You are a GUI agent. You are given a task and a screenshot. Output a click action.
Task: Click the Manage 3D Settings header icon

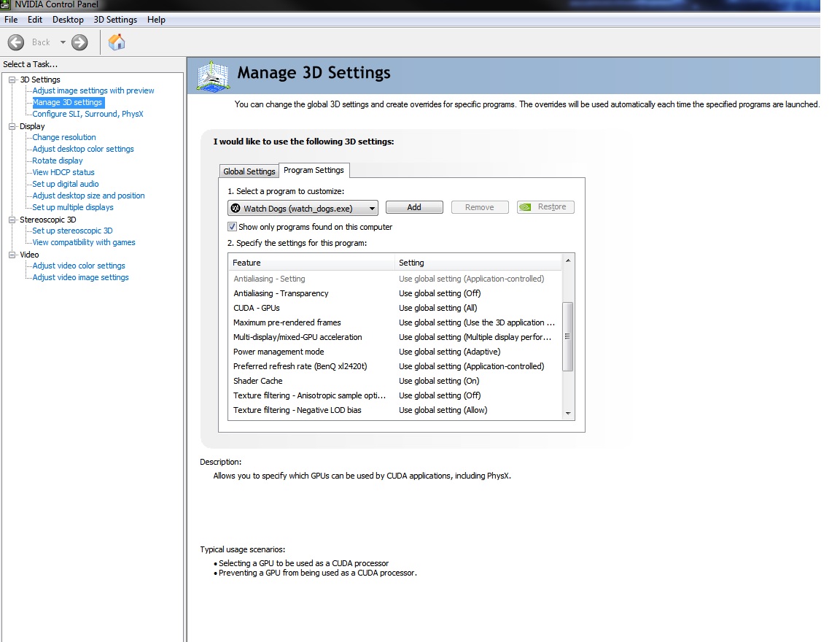tap(213, 76)
